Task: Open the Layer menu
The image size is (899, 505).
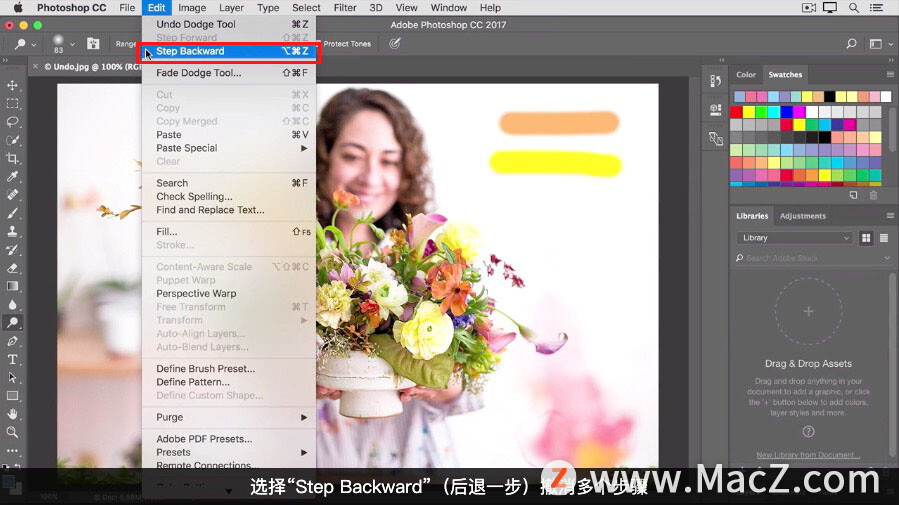Action: (231, 7)
